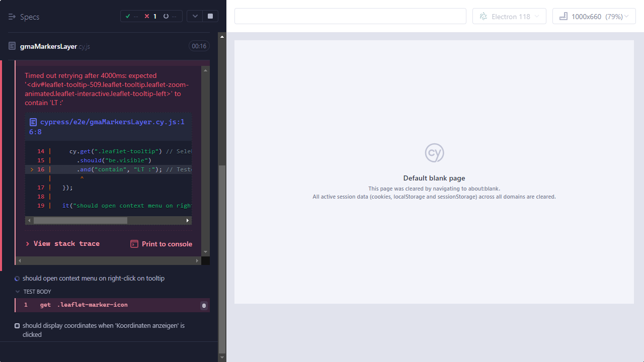Viewport: 644px width, 362px height.
Task: Click the gmaMarkersLayer spec file icon
Action: coord(12,46)
